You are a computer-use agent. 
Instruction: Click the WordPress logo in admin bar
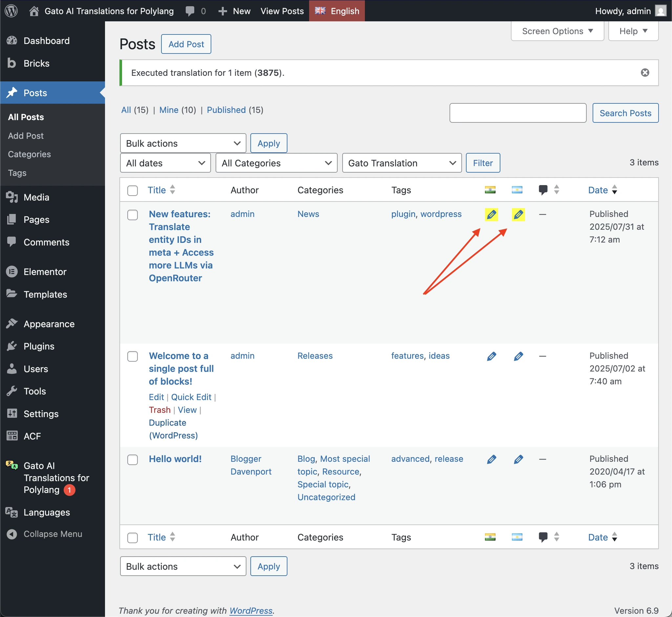click(x=11, y=11)
